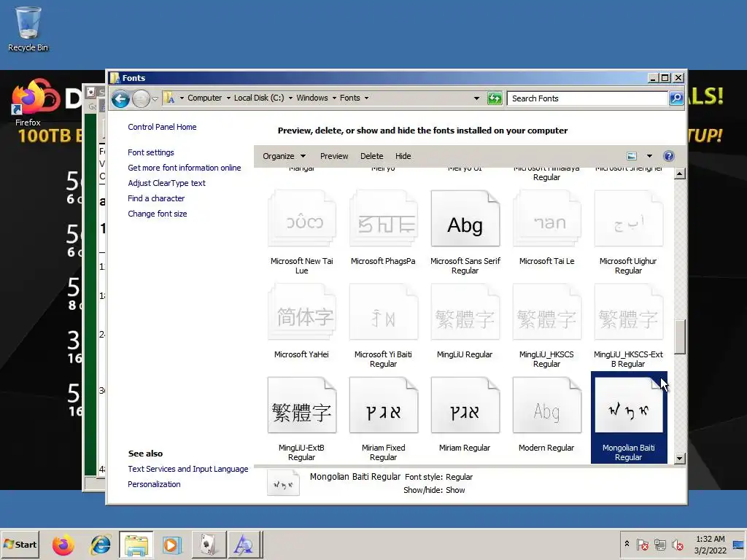Open the Start menu
The height and width of the screenshot is (560, 747).
20,545
